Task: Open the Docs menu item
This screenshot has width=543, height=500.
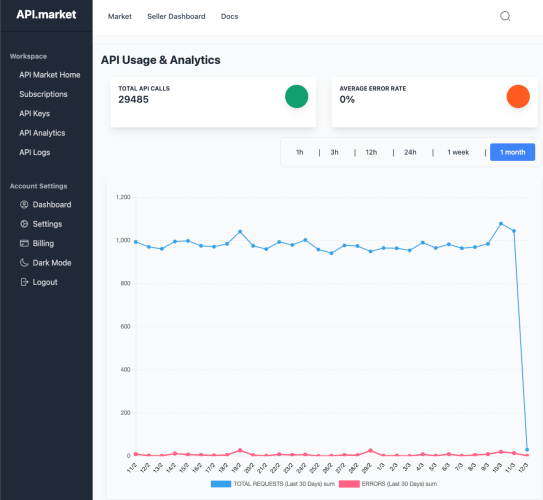Action: tap(230, 16)
